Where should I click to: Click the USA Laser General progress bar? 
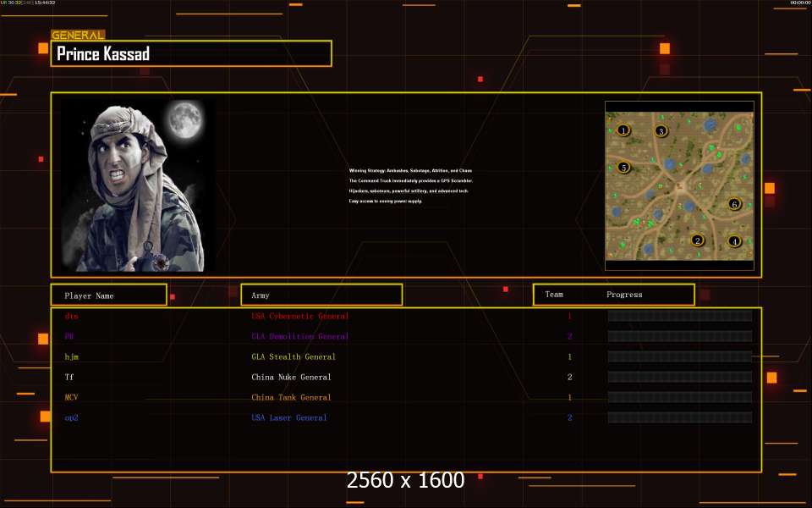pos(679,418)
